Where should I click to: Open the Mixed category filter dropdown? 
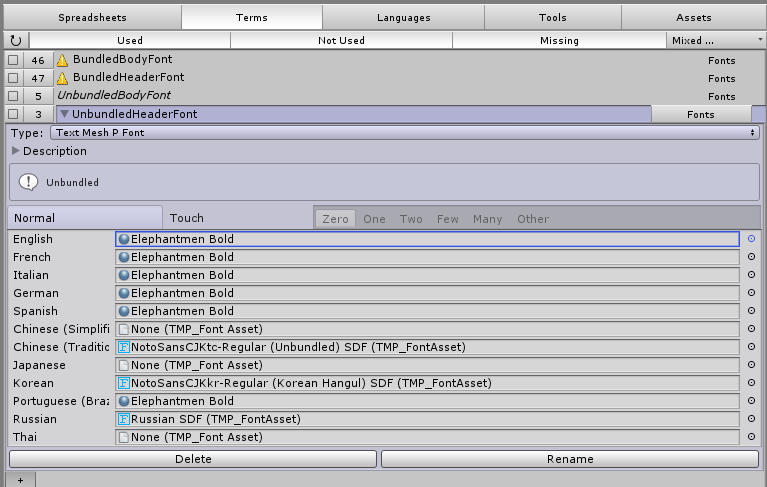pos(711,41)
